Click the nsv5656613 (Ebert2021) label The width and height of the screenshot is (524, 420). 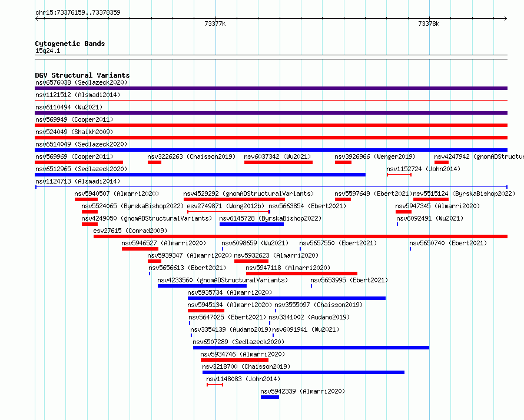(187, 268)
